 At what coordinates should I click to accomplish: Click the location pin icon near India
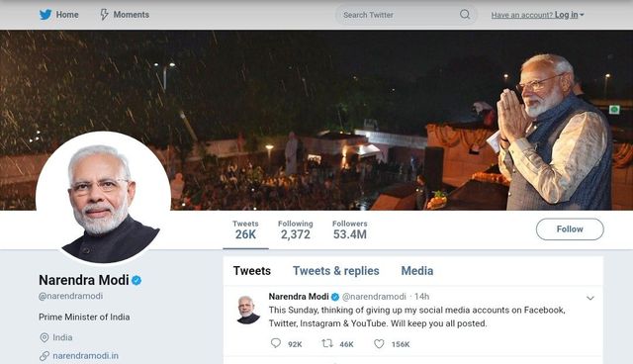[45, 337]
